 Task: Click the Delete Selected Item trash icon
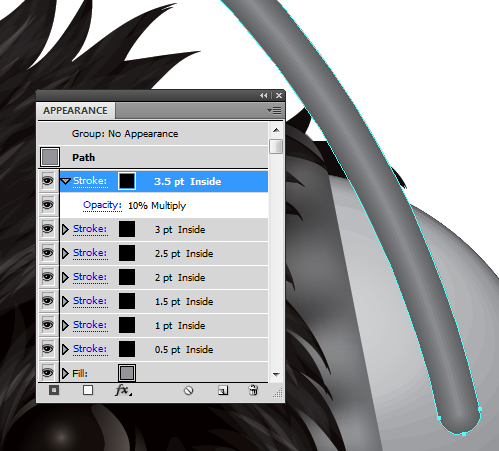253,390
